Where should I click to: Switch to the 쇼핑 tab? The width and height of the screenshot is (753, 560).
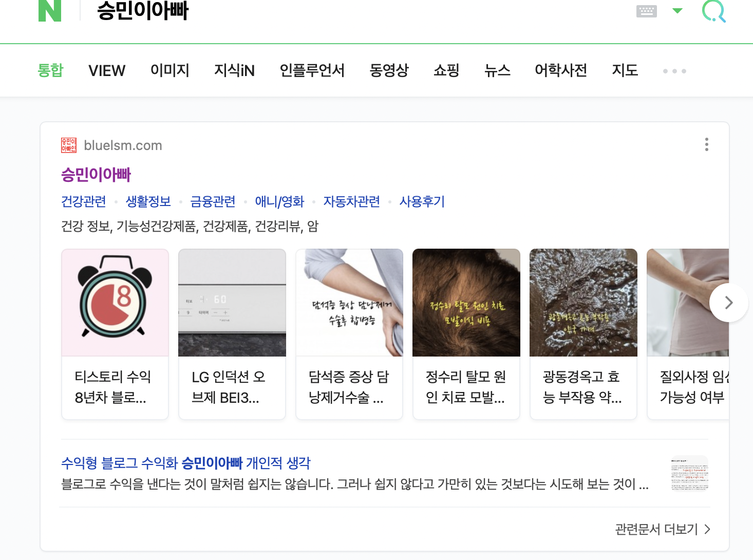pyautogui.click(x=446, y=70)
